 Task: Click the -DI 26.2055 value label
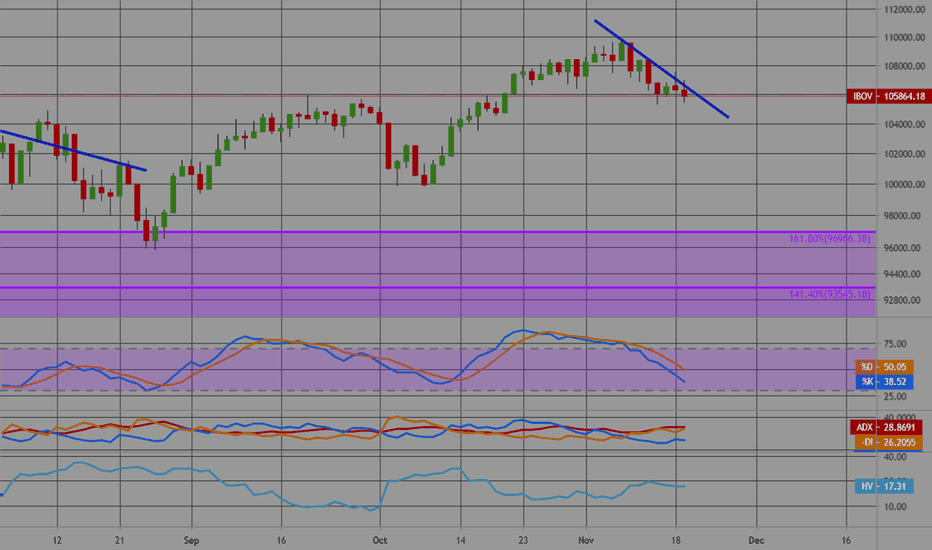click(x=889, y=442)
